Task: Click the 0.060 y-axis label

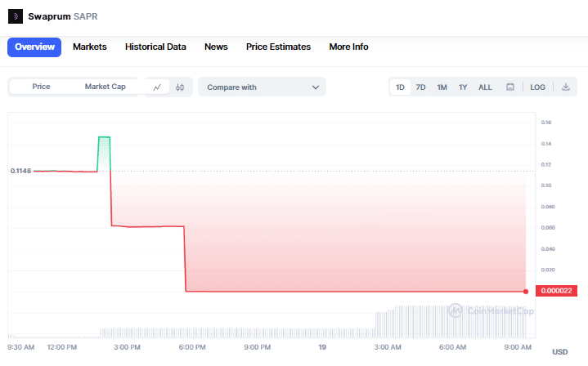Action: (548, 227)
